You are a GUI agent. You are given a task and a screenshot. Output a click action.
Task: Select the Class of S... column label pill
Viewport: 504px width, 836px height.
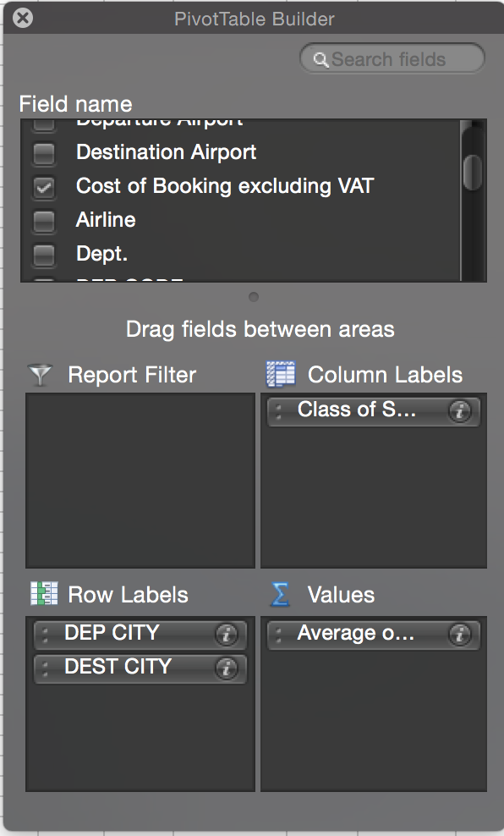[x=374, y=411]
